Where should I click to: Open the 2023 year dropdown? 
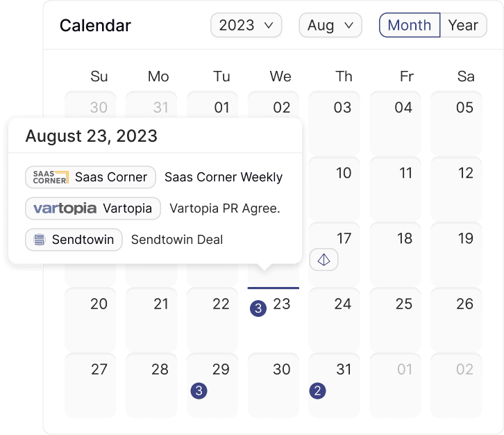(246, 26)
